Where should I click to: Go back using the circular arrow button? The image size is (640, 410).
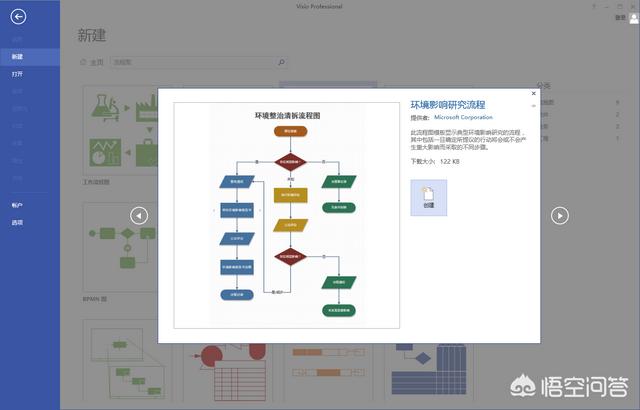coord(18,17)
